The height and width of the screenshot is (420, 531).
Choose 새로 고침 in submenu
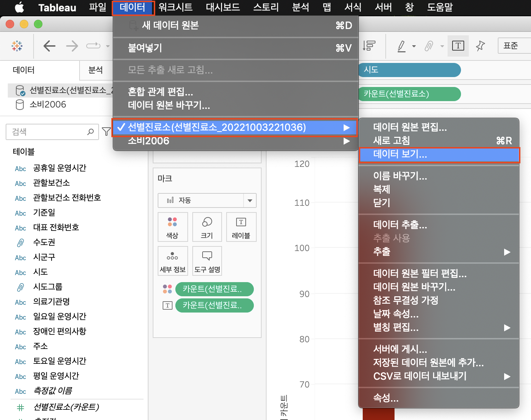(439, 141)
